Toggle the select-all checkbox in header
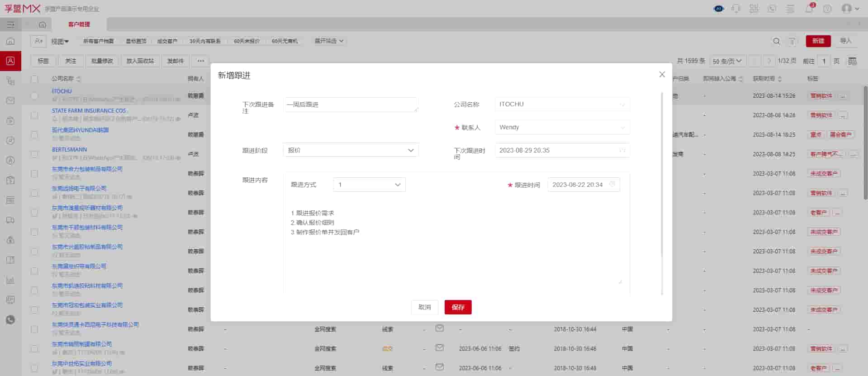Viewport: 868px width, 376px height. coord(34,79)
